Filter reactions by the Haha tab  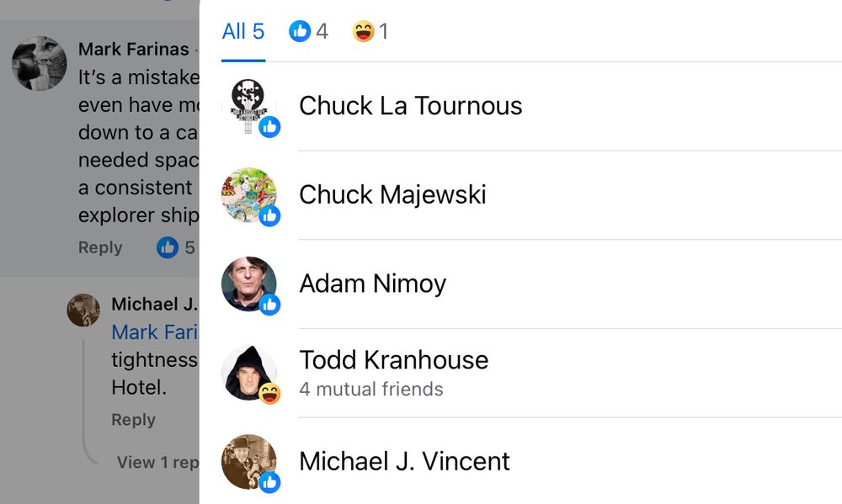coord(370,31)
